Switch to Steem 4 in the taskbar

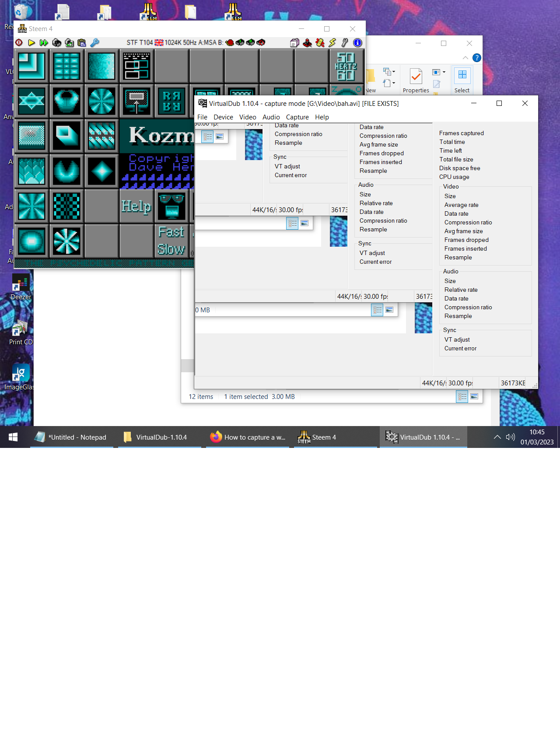(x=336, y=437)
